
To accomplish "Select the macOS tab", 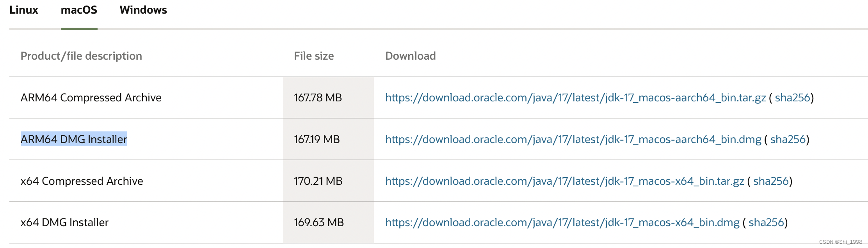I will click(x=79, y=11).
